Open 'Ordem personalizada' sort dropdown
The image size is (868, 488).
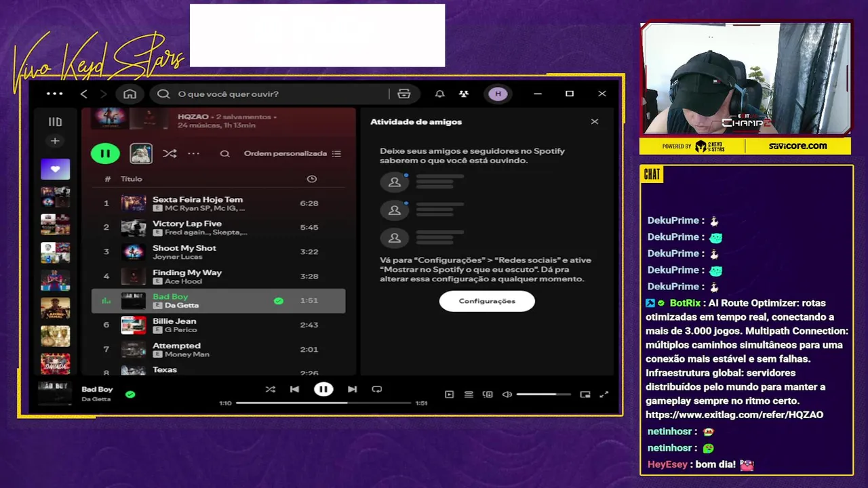[292, 154]
